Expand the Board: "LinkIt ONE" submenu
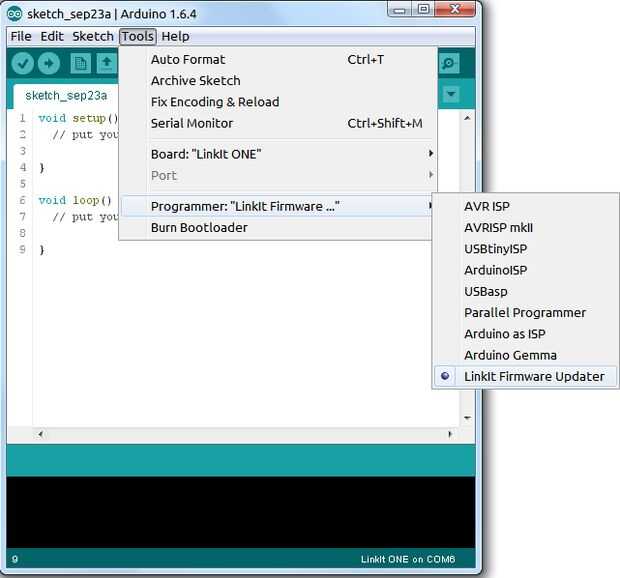The width and height of the screenshot is (620, 578). tap(278, 154)
